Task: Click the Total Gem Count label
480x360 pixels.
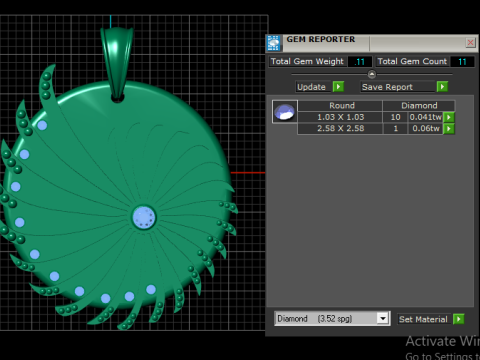Action: [412, 62]
